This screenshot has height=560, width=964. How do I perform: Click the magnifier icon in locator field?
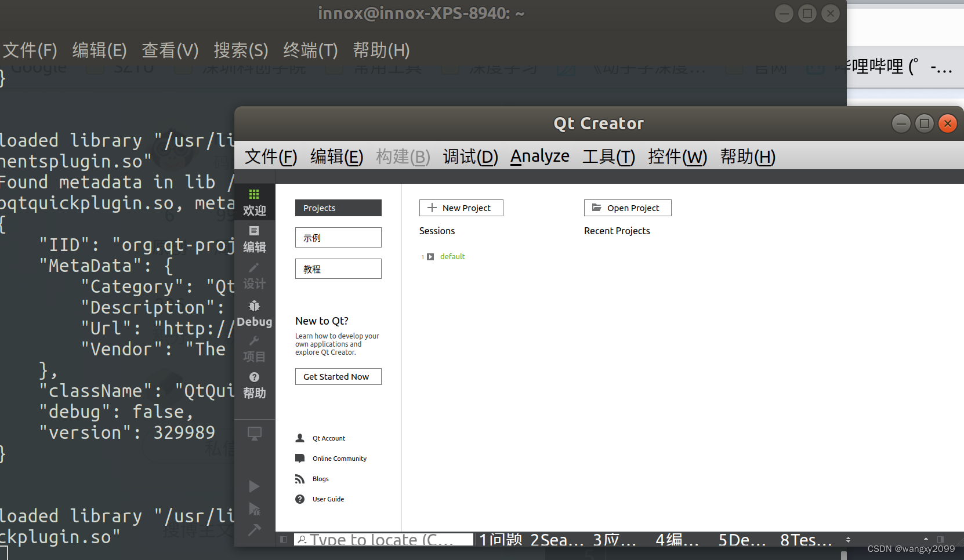tap(302, 540)
